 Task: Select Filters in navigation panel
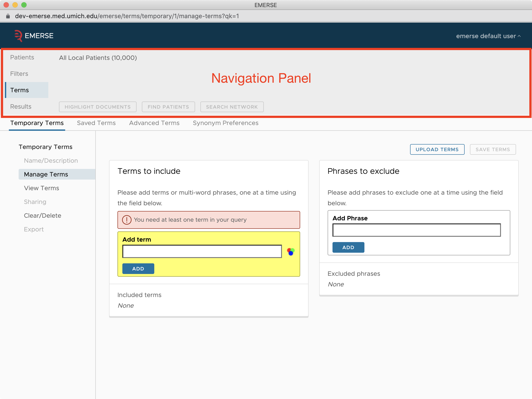click(x=19, y=74)
